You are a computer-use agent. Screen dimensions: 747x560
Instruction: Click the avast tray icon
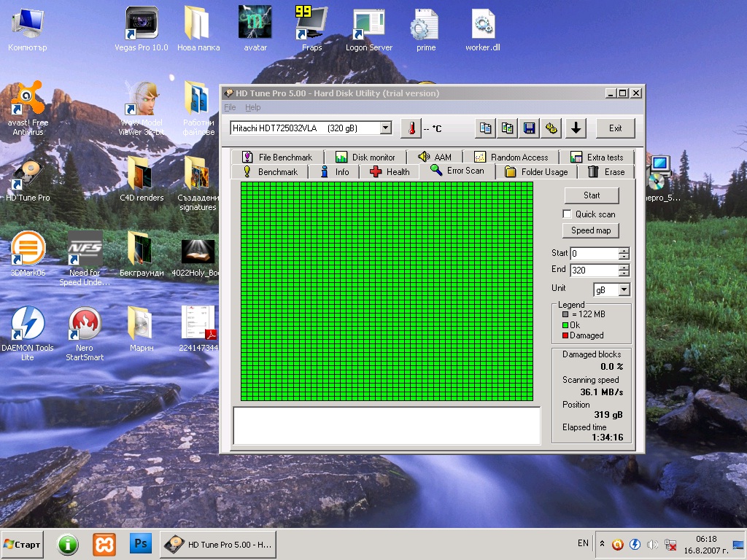tap(618, 544)
